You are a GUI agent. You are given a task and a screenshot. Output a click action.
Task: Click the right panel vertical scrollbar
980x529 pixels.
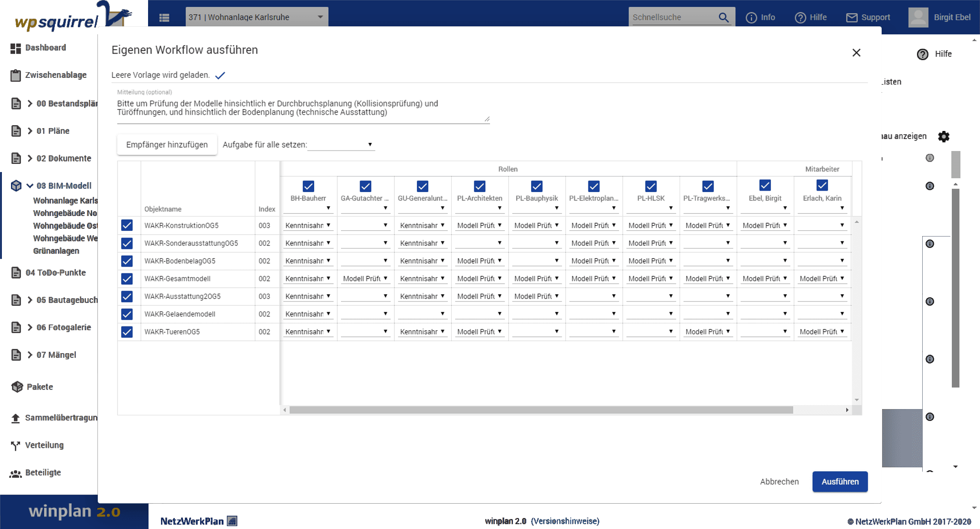pyautogui.click(x=956, y=288)
